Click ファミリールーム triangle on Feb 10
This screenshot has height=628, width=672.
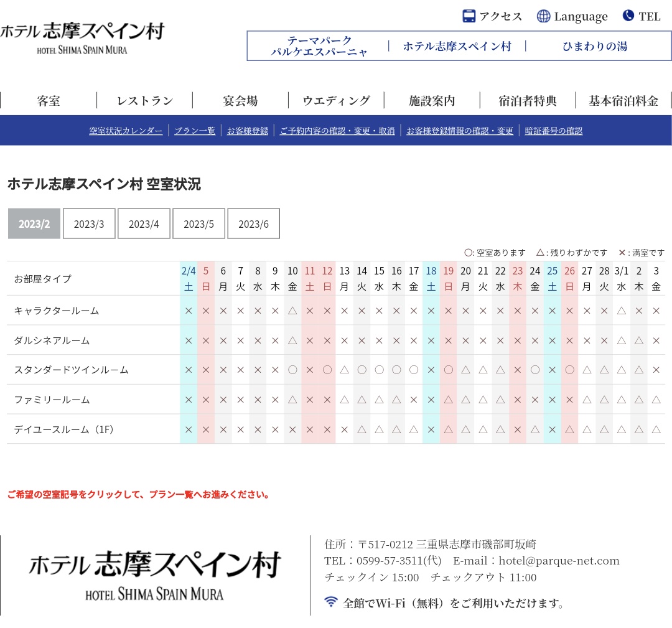point(292,400)
